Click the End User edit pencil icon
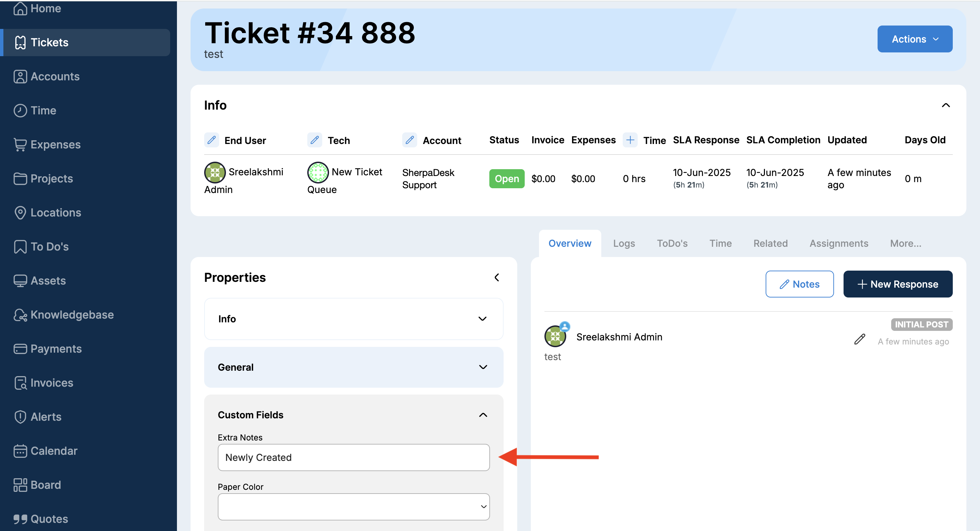This screenshot has width=980, height=531. coord(212,140)
